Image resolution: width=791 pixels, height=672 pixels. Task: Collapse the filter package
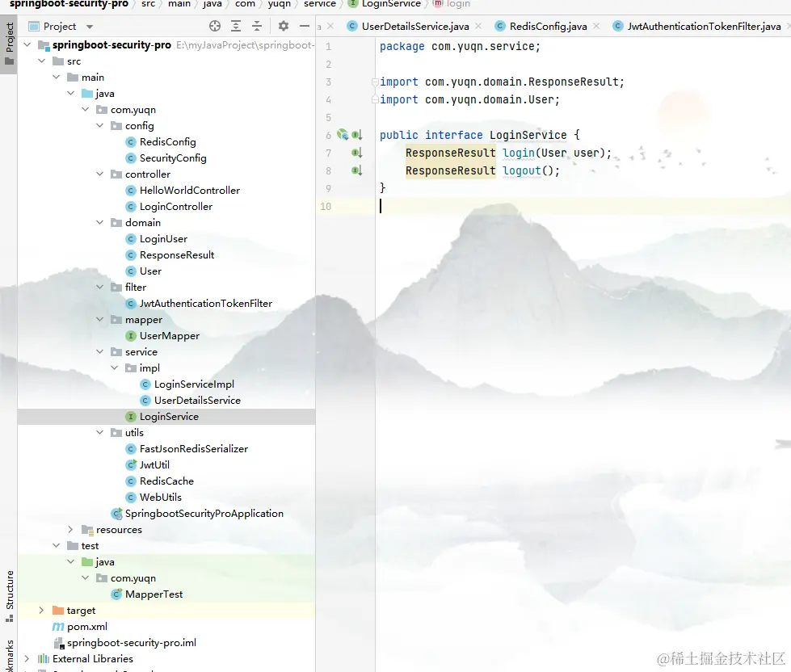(100, 287)
